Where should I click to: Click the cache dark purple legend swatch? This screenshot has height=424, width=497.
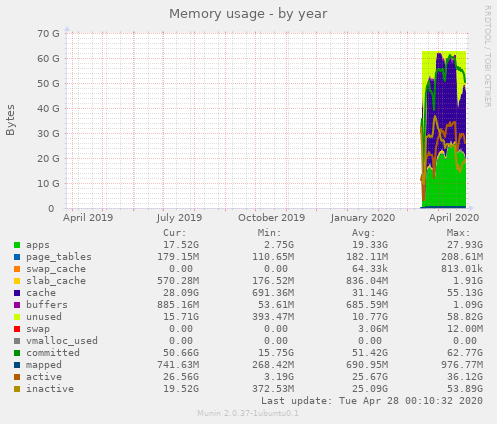tap(17, 293)
